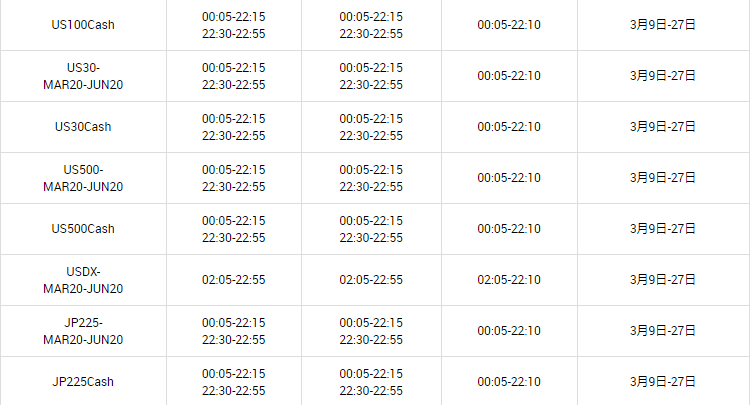Select the 00:05-22:10 cell in US30Cash row
Viewport: 752px width, 405px height.
tap(509, 127)
